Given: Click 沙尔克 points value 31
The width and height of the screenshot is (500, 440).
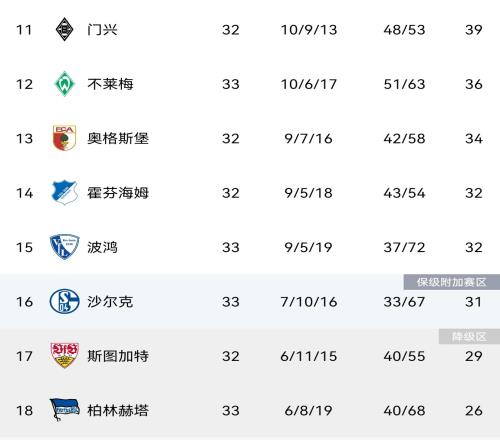Looking at the screenshot, I should [x=474, y=302].
